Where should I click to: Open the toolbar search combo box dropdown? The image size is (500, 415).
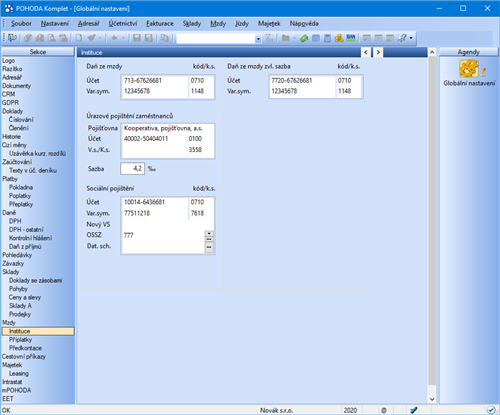pyautogui.click(x=258, y=39)
